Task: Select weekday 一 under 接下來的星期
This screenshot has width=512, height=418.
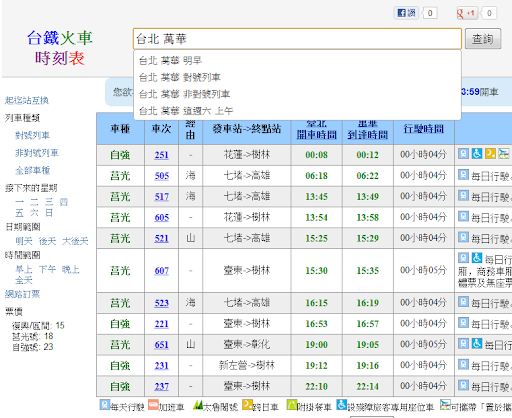Action: [x=19, y=202]
